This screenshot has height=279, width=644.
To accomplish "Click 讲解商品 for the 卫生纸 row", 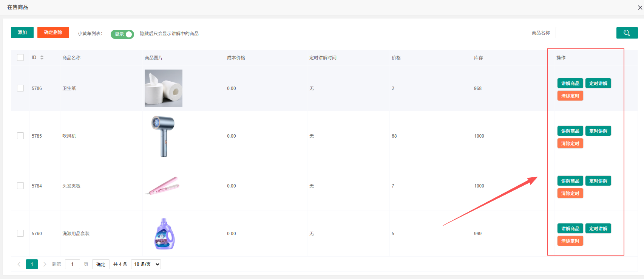I will [570, 83].
